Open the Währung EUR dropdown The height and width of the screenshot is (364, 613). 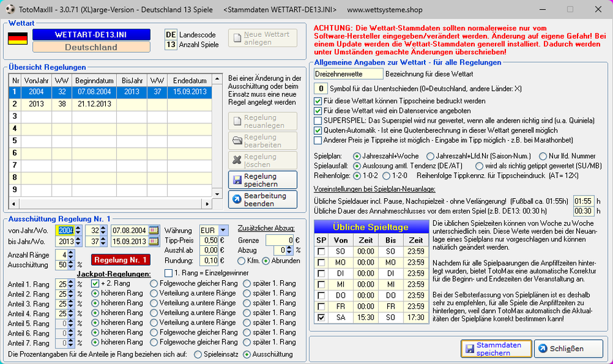(223, 230)
